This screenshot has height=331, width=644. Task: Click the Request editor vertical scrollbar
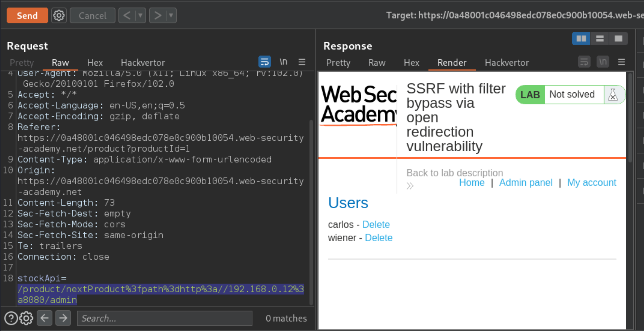click(311, 212)
